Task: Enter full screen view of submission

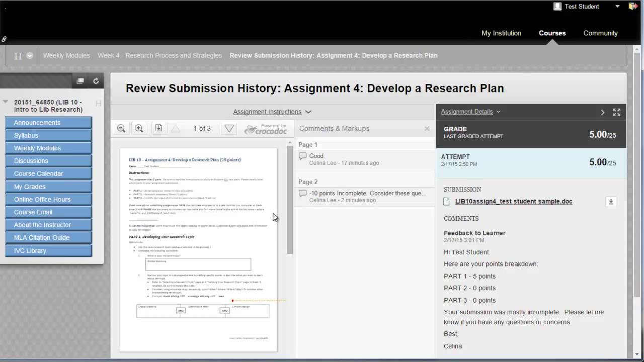Action: [x=616, y=112]
